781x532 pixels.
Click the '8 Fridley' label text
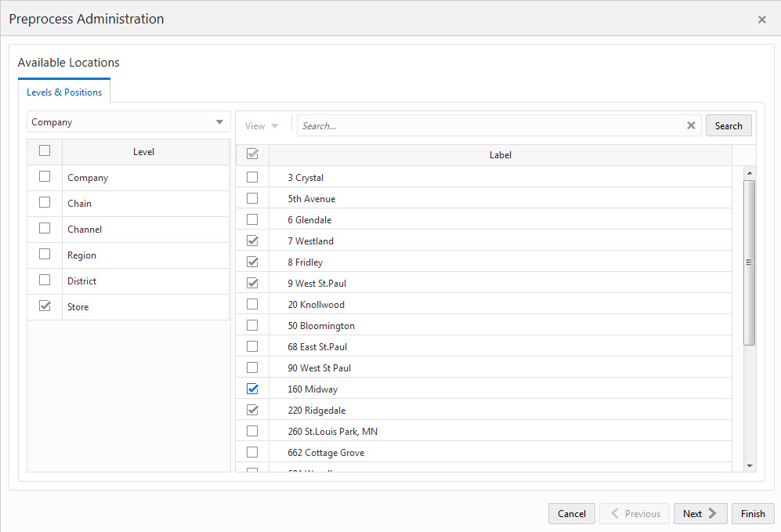(x=305, y=262)
